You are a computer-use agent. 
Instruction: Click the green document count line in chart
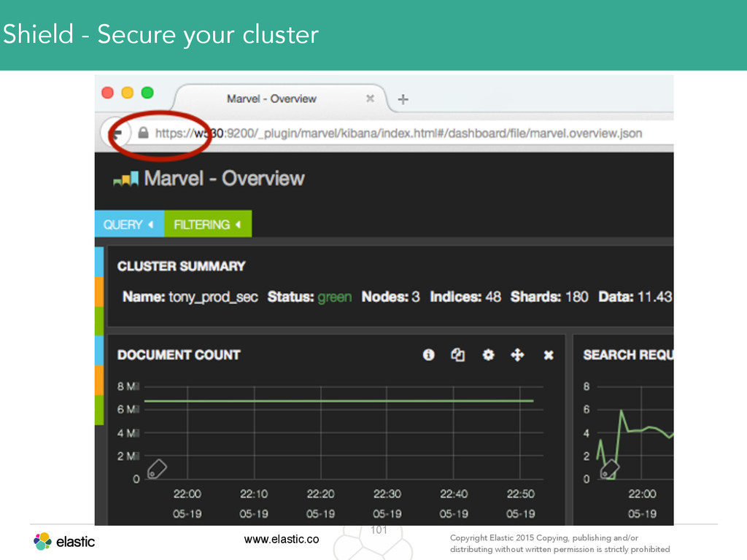click(x=338, y=401)
